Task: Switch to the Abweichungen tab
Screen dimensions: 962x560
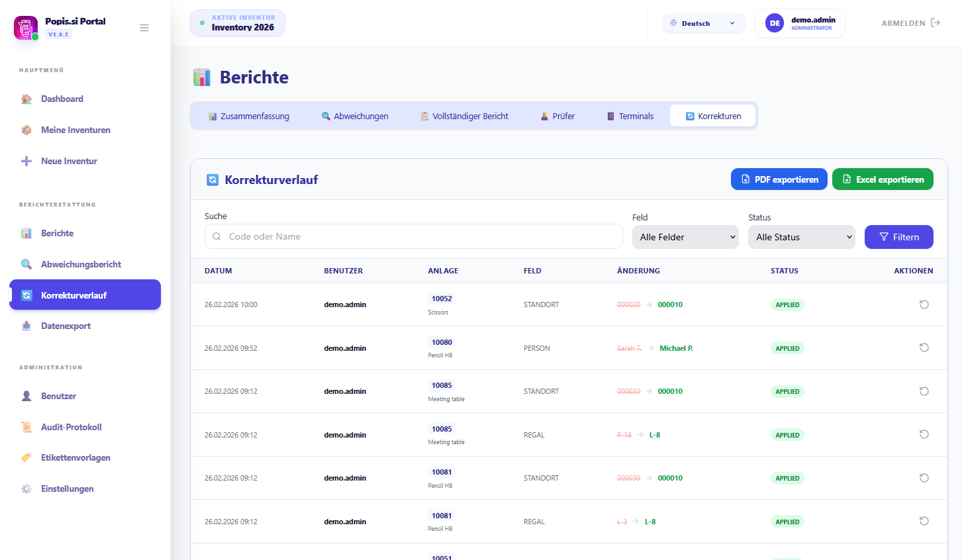Action: pos(355,117)
